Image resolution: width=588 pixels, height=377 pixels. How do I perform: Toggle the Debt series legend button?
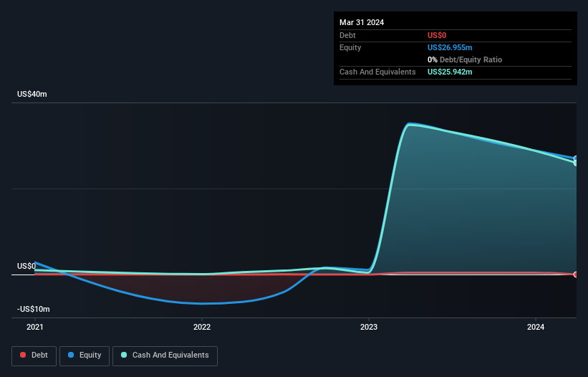tap(34, 356)
